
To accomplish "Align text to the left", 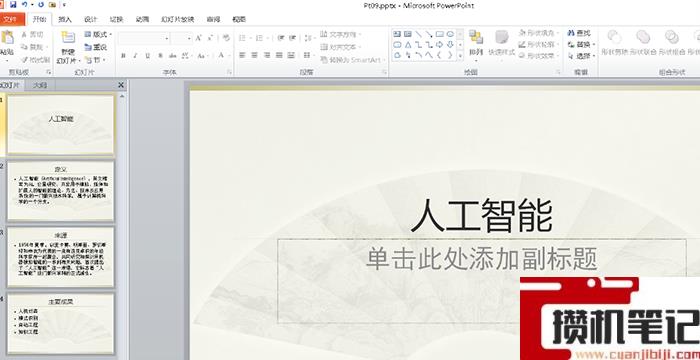I will (x=242, y=55).
